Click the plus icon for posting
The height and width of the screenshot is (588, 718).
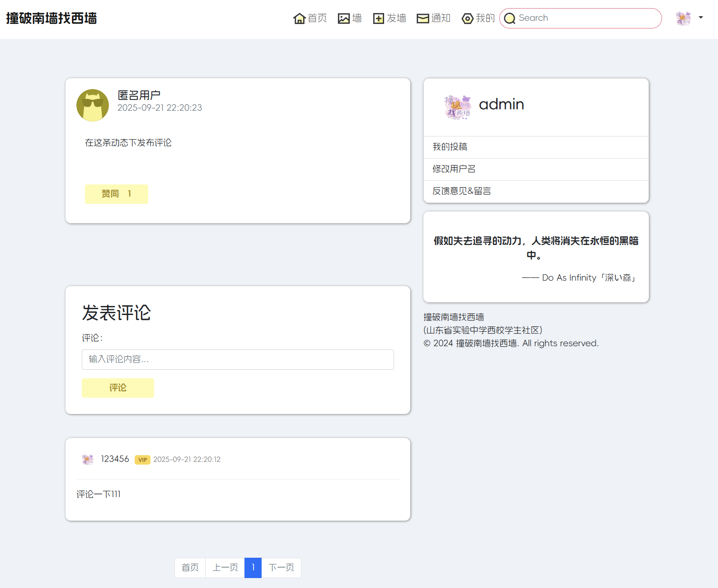pyautogui.click(x=379, y=19)
